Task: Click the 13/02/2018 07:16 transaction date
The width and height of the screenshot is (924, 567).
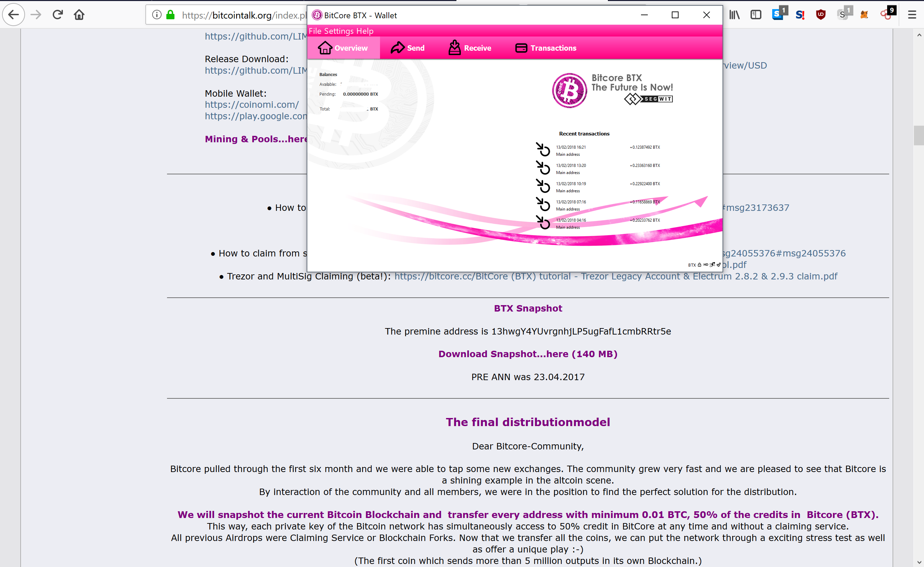Action: tap(571, 202)
